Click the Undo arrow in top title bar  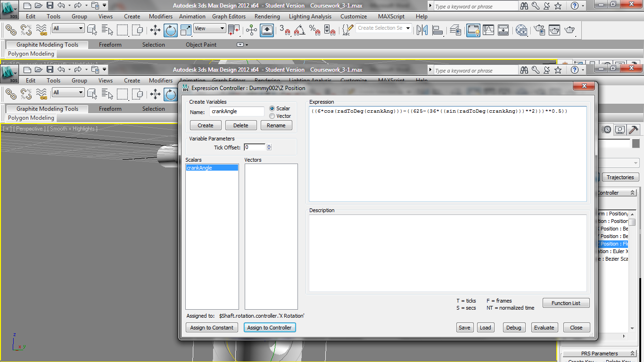(x=61, y=6)
